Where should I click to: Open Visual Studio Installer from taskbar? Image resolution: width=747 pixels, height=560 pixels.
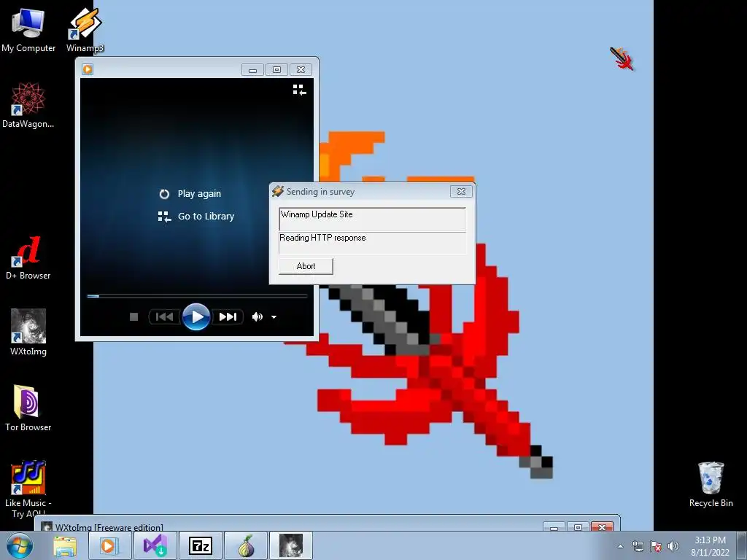click(x=155, y=545)
